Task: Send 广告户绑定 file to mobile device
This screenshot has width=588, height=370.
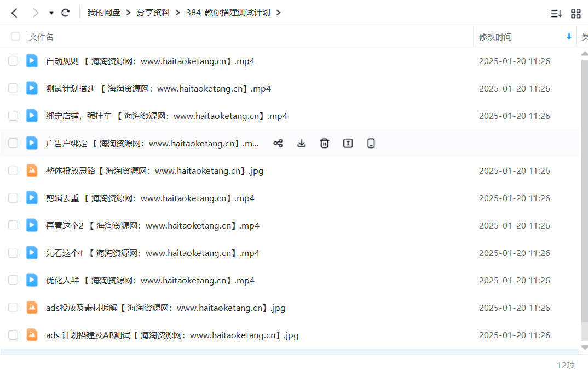Action: pos(371,143)
